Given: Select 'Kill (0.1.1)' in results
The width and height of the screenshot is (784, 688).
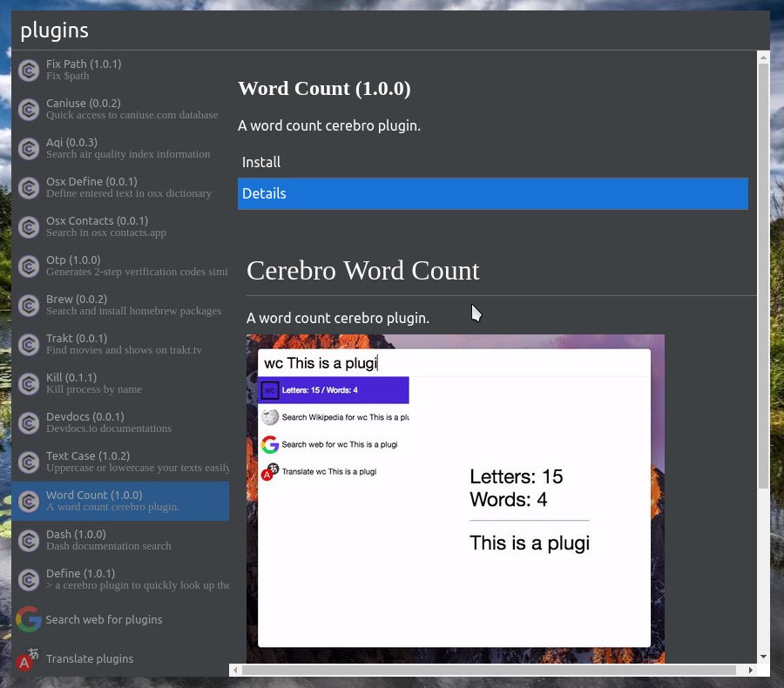Looking at the screenshot, I should click(x=120, y=384).
